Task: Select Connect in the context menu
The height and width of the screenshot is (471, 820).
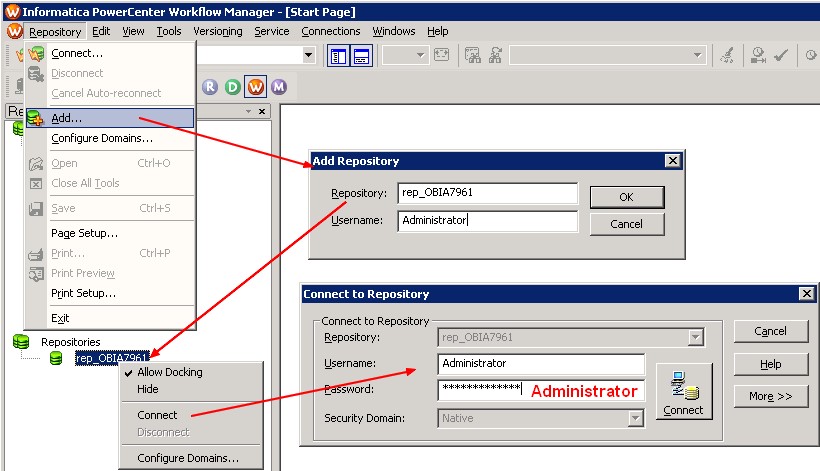Action: [x=157, y=414]
